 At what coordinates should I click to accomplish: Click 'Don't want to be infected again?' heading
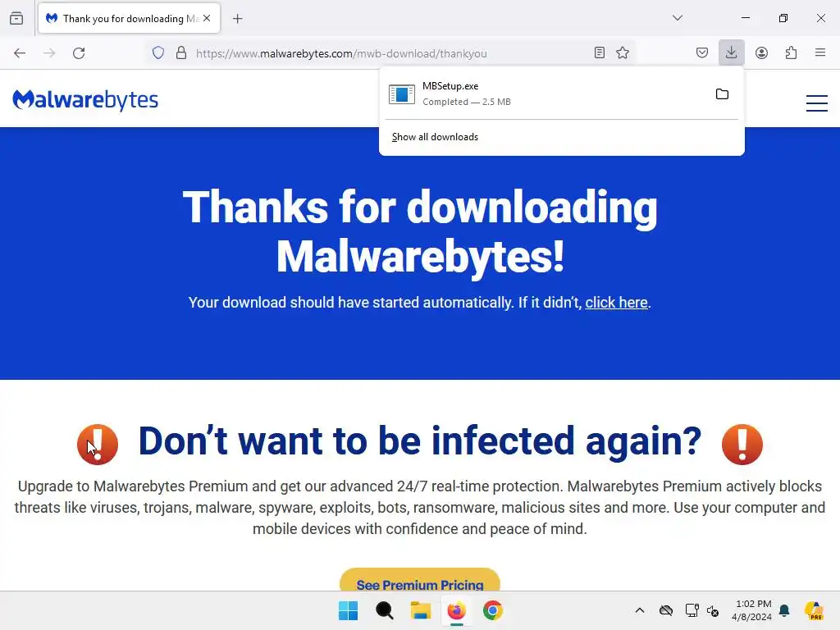click(420, 441)
